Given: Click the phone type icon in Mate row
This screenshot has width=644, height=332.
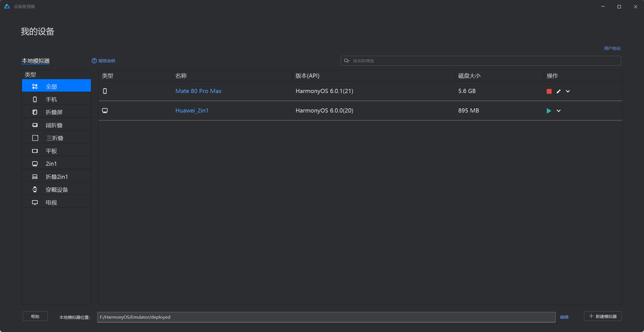Looking at the screenshot, I should [x=105, y=91].
